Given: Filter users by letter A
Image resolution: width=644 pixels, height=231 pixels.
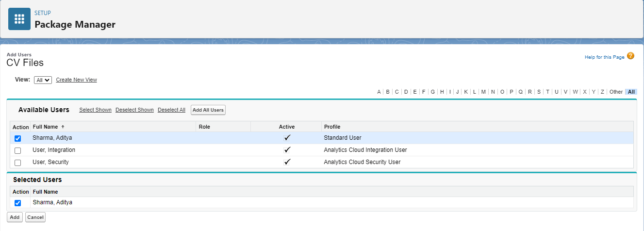Looking at the screenshot, I should coord(379,92).
